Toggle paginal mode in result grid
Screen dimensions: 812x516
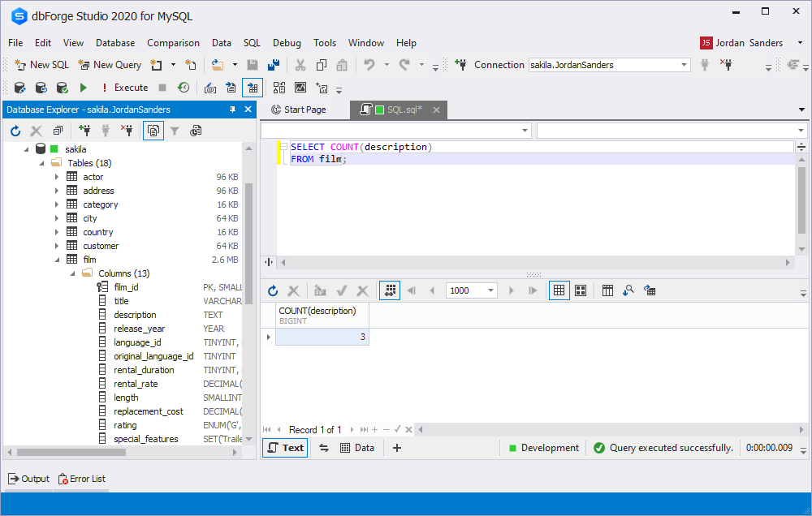(x=390, y=290)
